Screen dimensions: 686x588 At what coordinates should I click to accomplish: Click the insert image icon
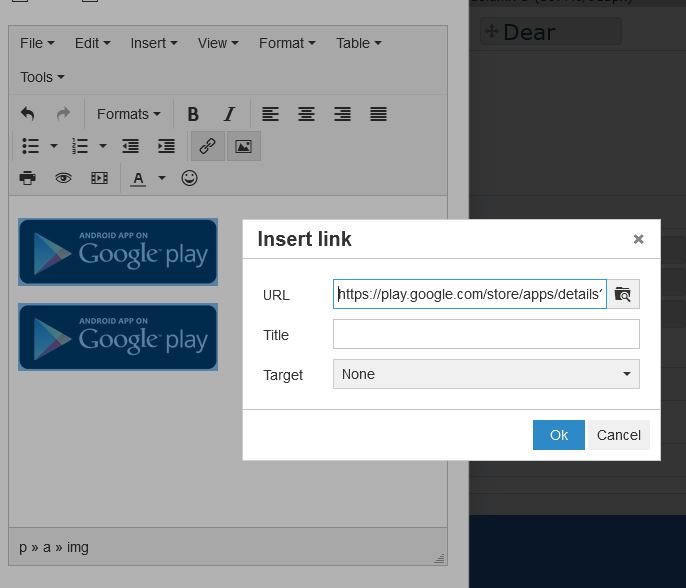tap(243, 146)
